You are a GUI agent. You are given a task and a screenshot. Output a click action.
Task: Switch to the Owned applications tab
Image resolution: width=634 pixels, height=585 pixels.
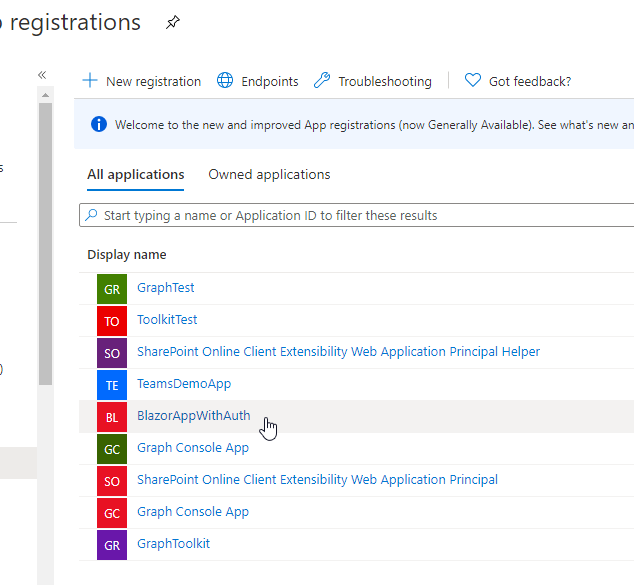coord(269,174)
